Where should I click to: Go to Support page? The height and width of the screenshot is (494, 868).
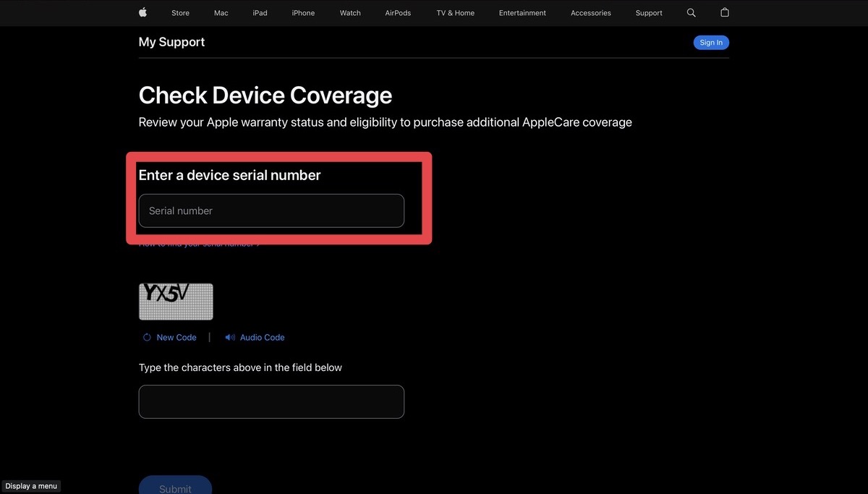tap(649, 13)
